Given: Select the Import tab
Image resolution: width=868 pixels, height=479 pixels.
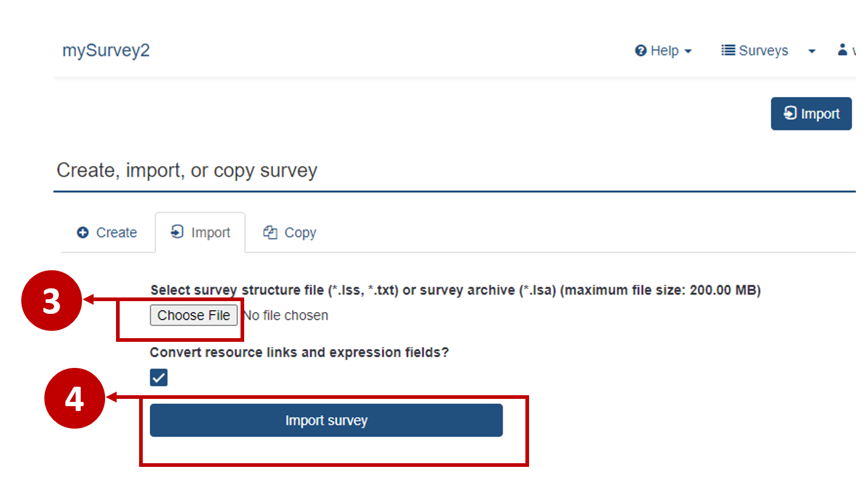Looking at the screenshot, I should (x=200, y=232).
